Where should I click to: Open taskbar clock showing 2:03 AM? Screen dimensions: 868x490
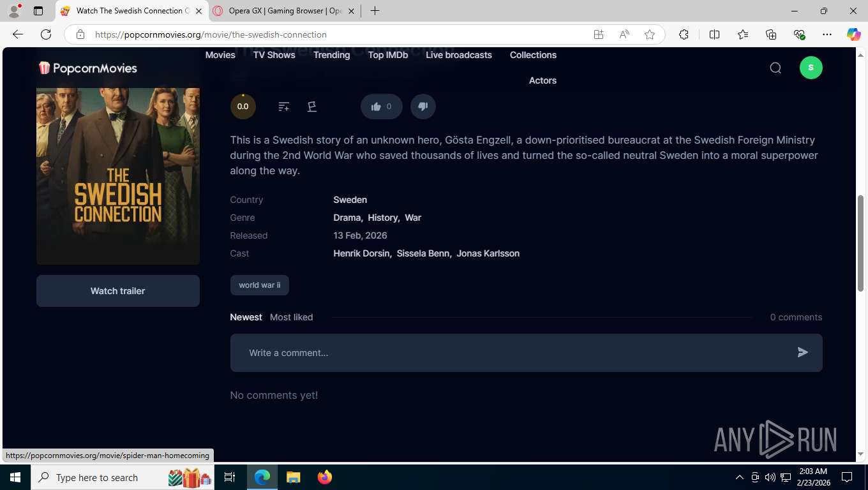pos(813,477)
